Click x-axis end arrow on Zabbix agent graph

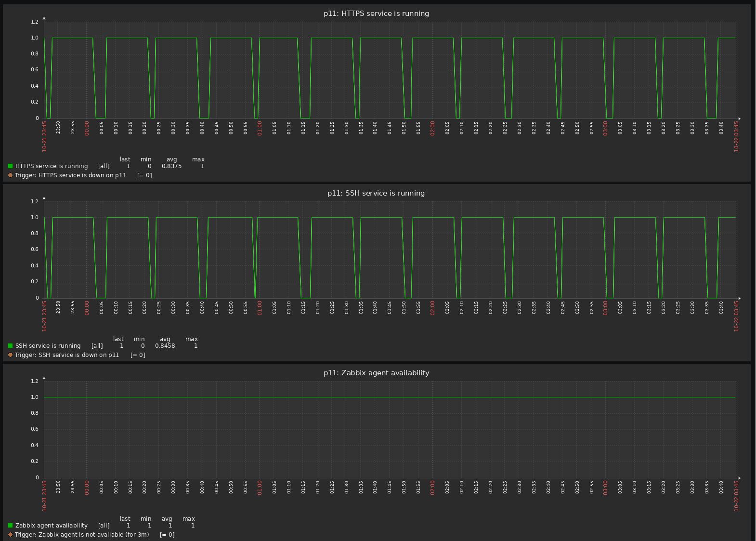[739, 478]
